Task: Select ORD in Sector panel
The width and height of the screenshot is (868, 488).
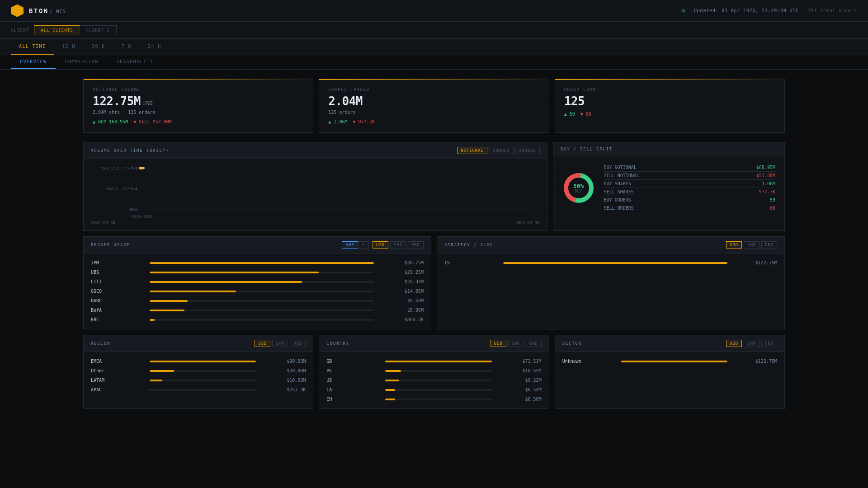Action: click(x=769, y=343)
